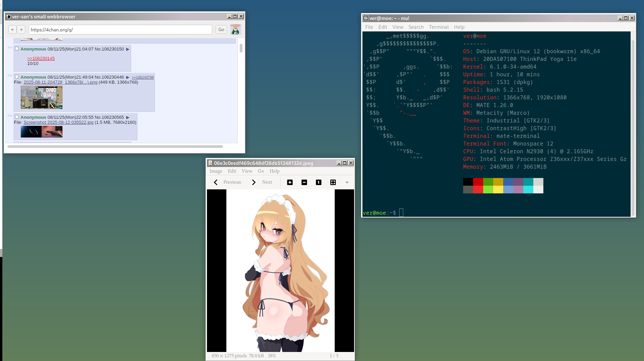Go to the Previous image
Image resolution: width=644 pixels, height=361 pixels.
(227, 182)
